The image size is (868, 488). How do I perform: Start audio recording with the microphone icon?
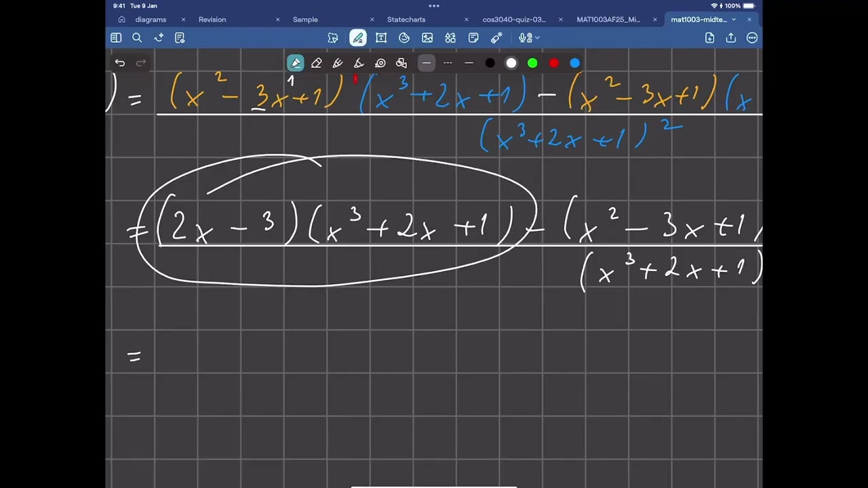[524, 38]
